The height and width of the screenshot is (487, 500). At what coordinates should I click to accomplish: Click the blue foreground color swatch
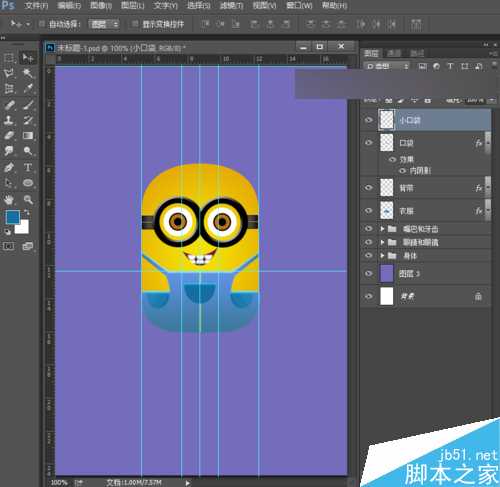(13, 217)
